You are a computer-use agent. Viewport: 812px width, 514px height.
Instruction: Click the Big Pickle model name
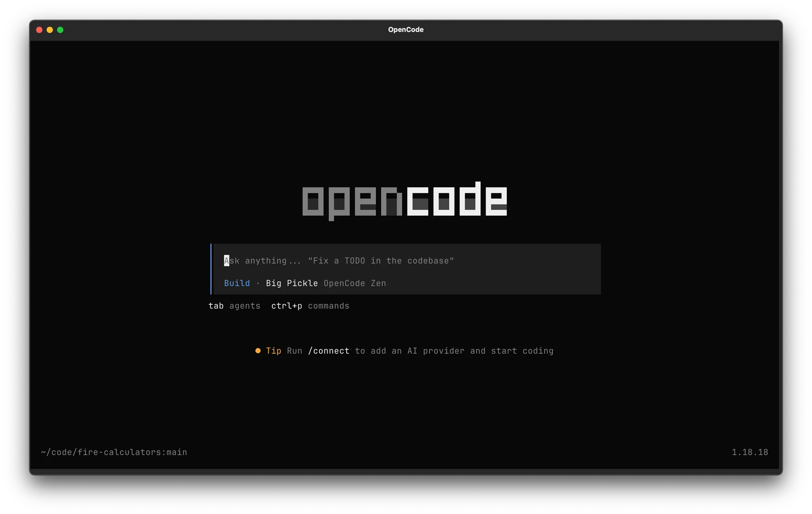[x=292, y=283]
